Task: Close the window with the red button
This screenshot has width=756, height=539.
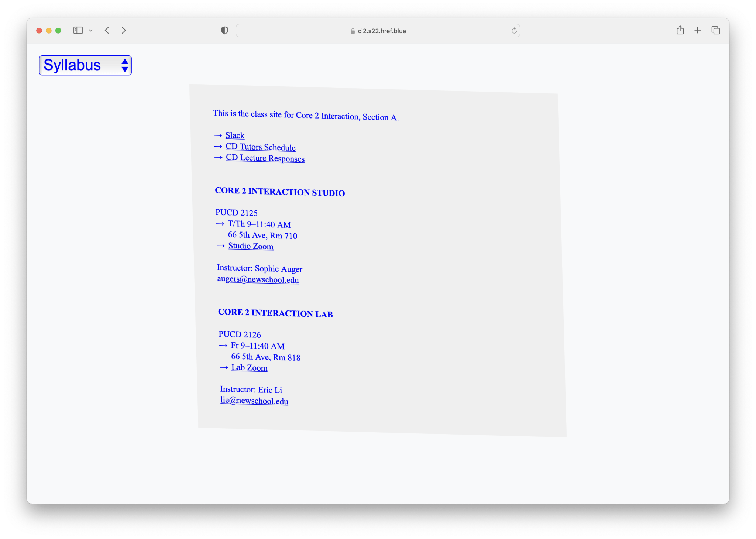Action: coord(39,31)
